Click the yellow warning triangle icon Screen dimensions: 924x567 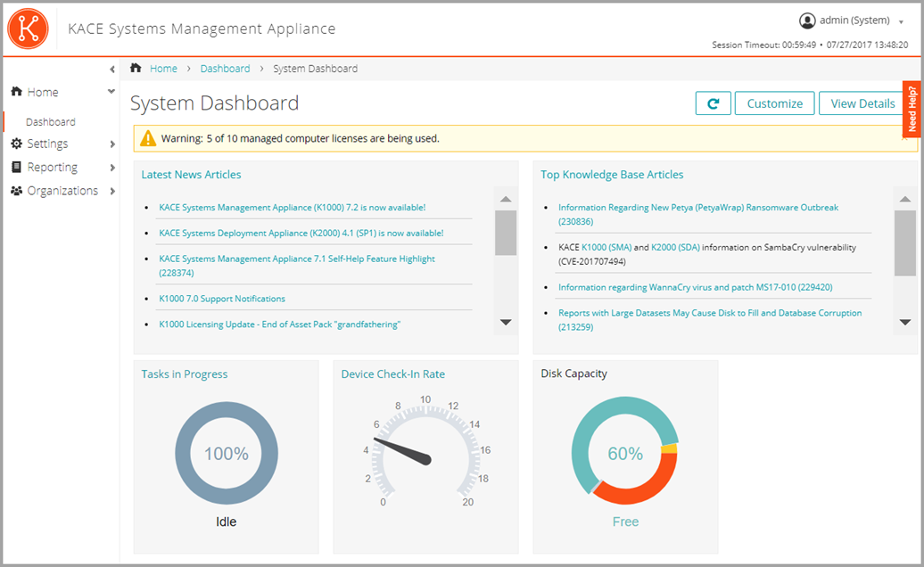[148, 138]
